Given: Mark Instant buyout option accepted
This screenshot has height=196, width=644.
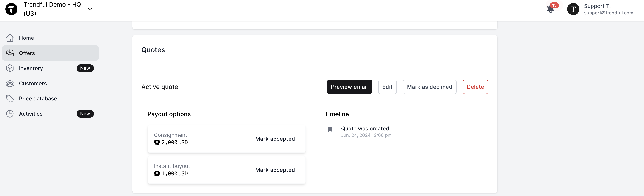Looking at the screenshot, I should coord(275,170).
